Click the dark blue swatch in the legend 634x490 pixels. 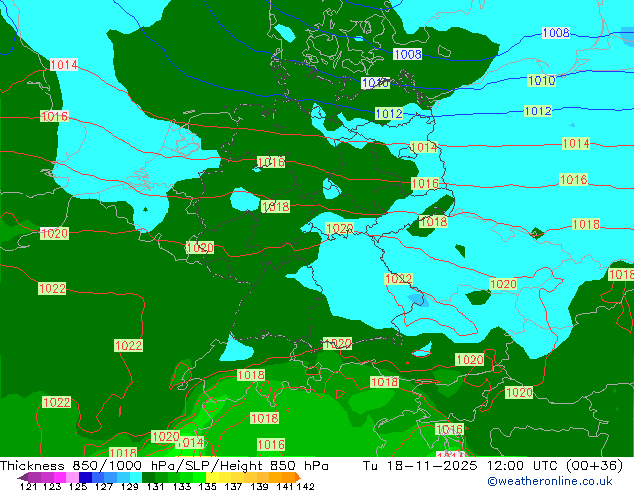tap(85, 477)
